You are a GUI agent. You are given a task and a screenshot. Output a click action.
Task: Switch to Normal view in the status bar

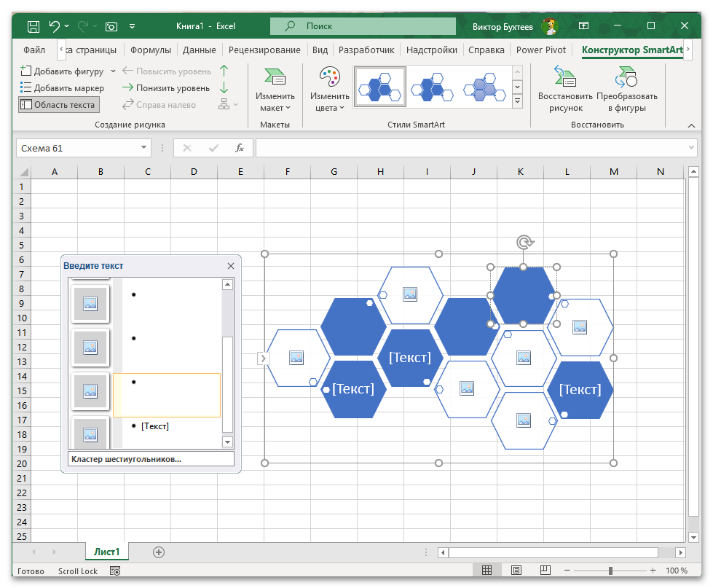pos(487,571)
